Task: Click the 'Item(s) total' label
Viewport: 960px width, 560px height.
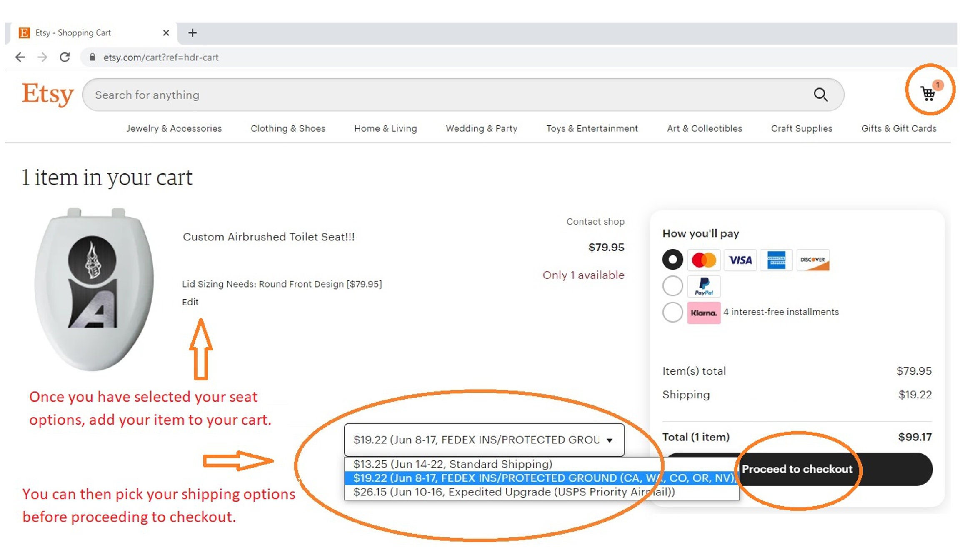Action: coord(694,371)
